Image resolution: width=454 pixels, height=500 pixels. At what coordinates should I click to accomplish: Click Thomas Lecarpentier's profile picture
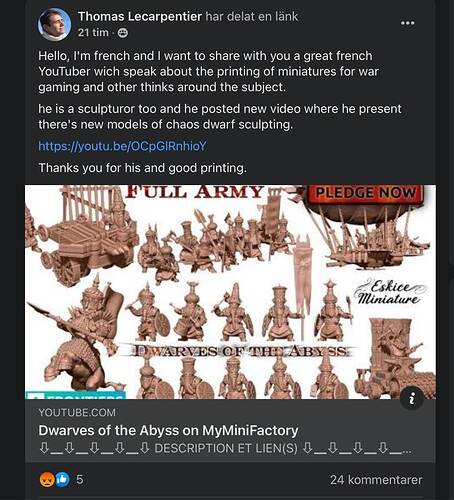click(55, 25)
